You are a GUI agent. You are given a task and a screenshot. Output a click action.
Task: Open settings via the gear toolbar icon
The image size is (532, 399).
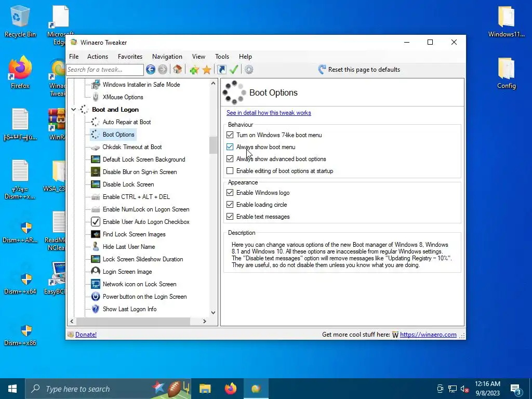coord(249,70)
